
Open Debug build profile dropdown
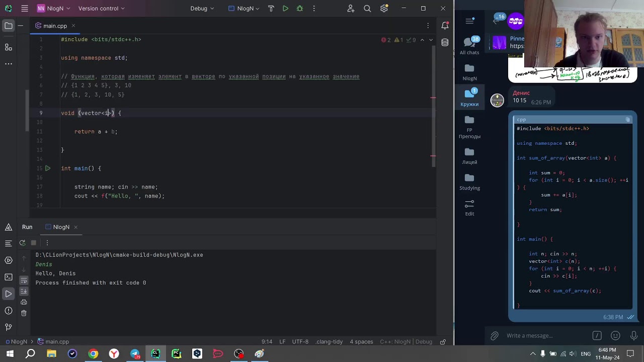click(x=202, y=9)
